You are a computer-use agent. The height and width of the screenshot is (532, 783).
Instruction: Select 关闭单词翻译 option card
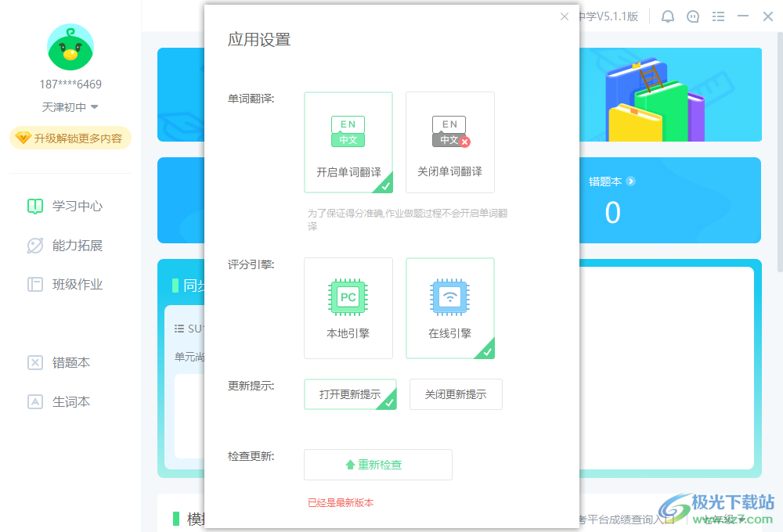450,142
